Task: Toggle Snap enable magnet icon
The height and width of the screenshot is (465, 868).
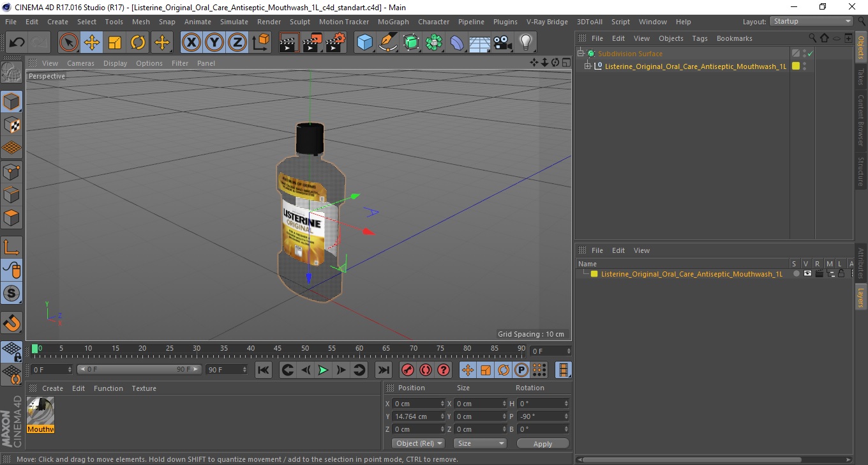Action: point(11,323)
